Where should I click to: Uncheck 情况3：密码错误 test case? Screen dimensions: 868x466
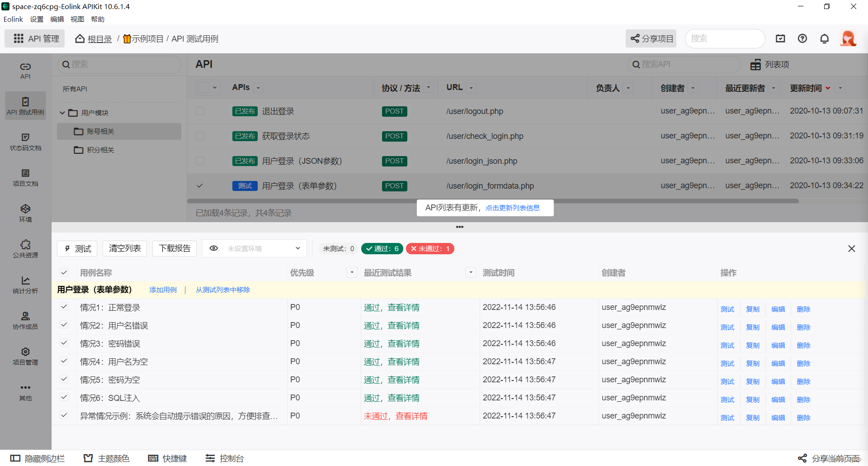64,343
